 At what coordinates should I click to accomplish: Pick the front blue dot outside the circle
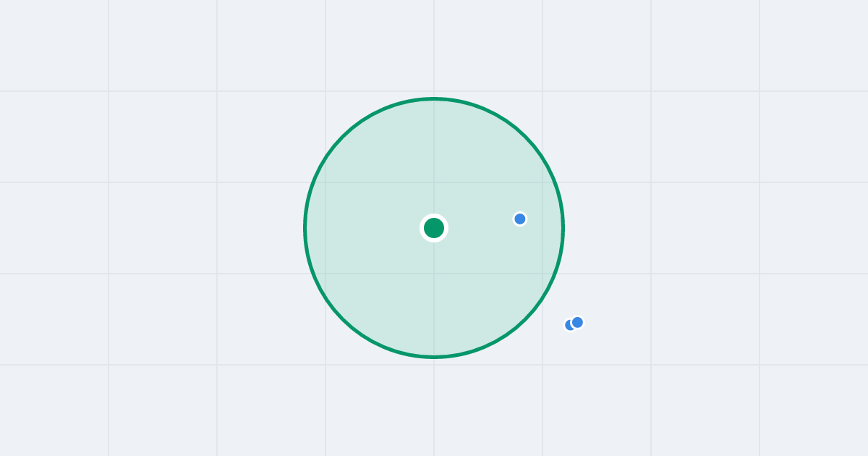[577, 322]
